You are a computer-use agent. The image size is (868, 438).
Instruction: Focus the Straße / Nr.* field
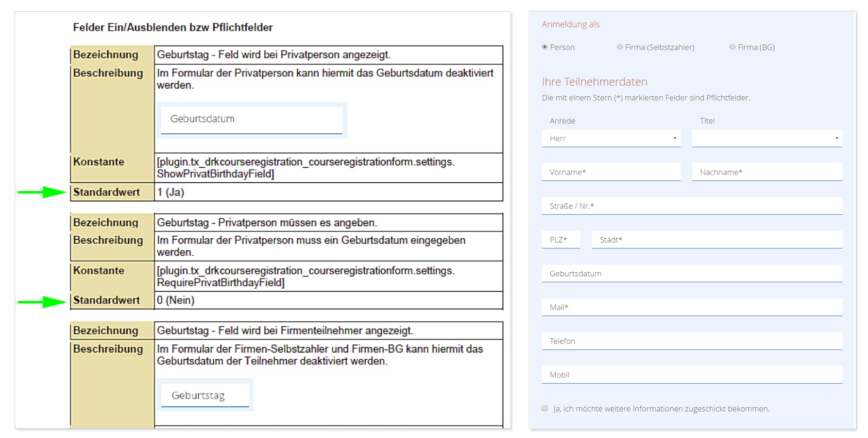692,206
